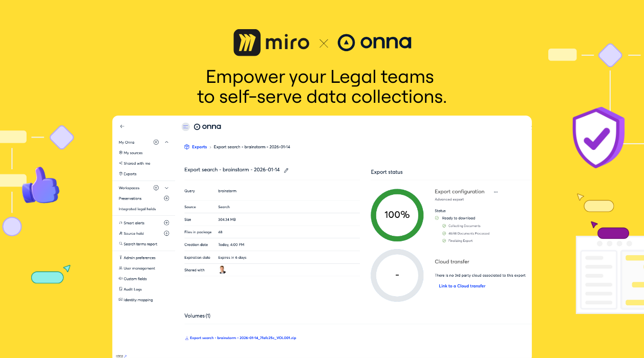Click the Exports breadcrumb link
644x358 pixels.
tap(199, 147)
